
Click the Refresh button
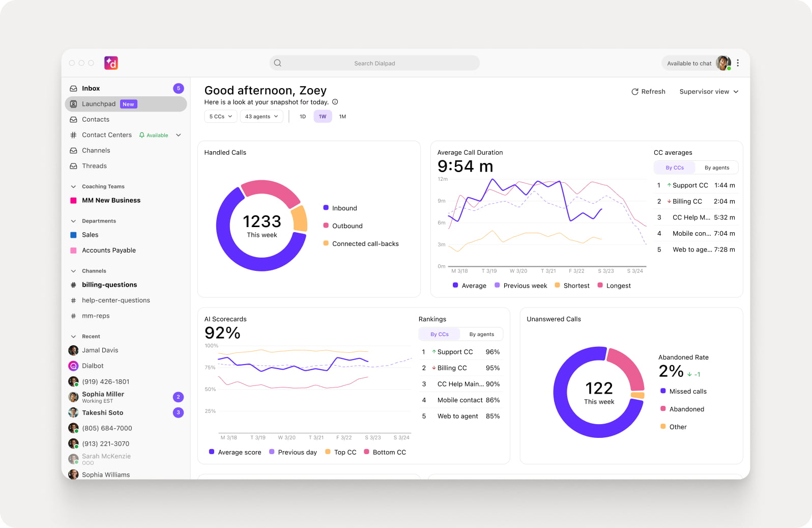click(x=648, y=92)
